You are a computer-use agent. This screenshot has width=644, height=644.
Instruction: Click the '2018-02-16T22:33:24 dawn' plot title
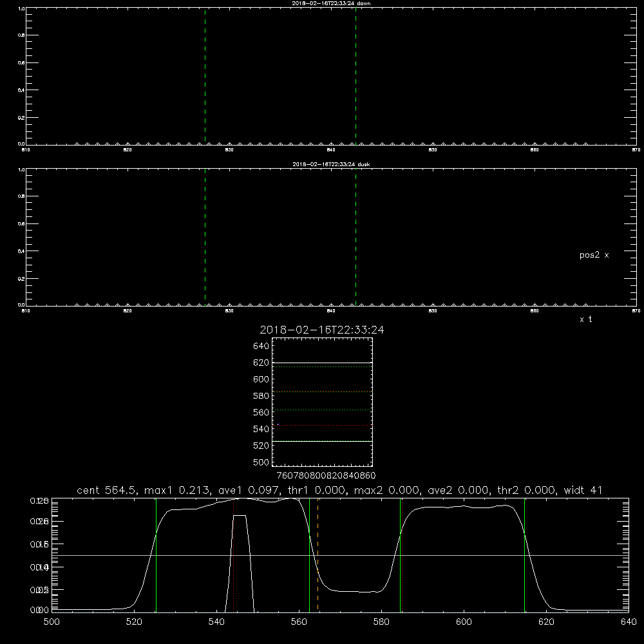tap(331, 3)
